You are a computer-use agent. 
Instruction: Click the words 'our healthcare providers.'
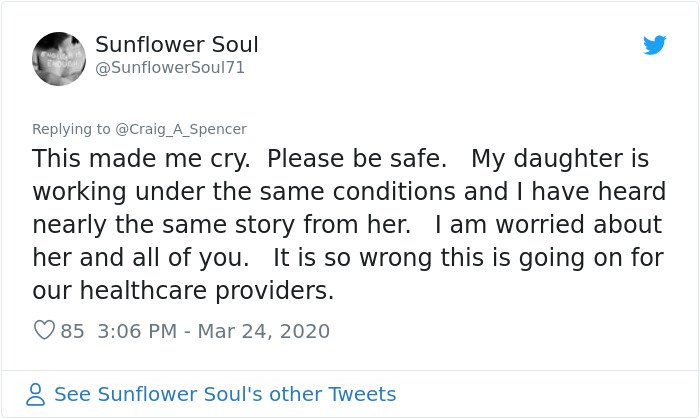183,291
